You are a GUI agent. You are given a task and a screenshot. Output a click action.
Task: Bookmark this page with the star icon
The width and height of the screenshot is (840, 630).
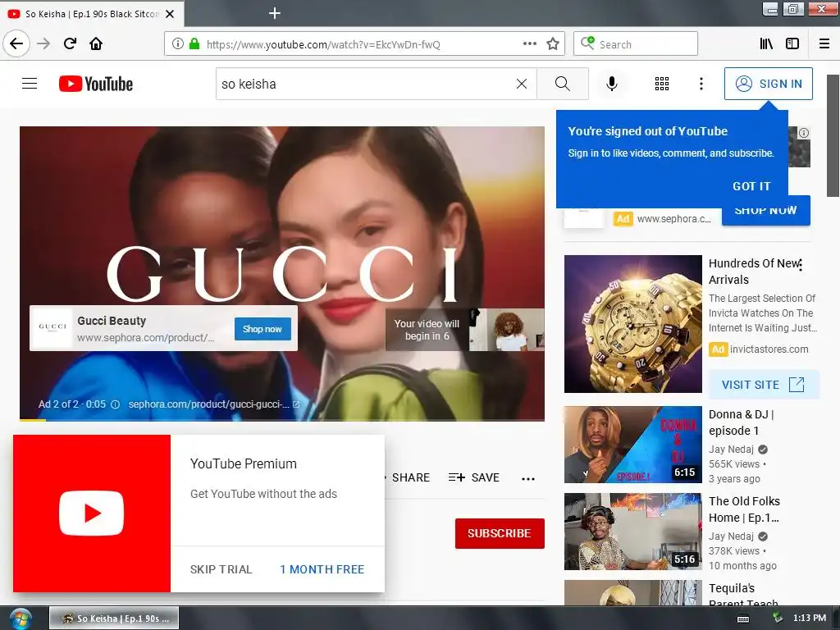coord(553,44)
